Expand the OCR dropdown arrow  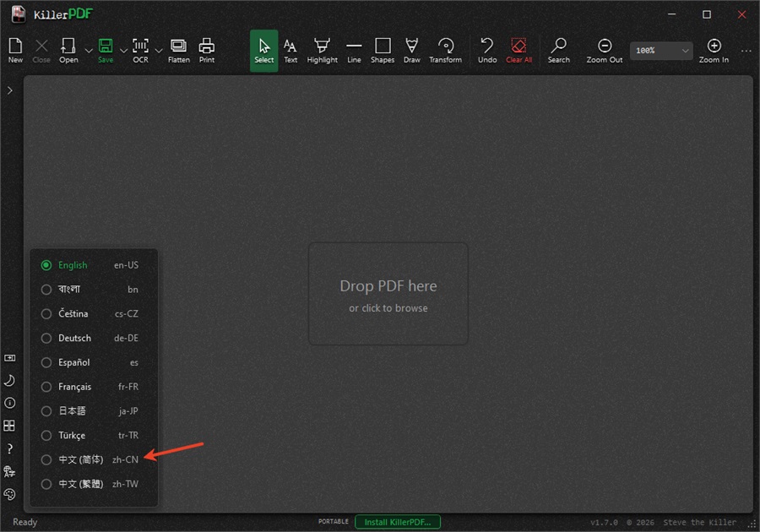pyautogui.click(x=159, y=51)
